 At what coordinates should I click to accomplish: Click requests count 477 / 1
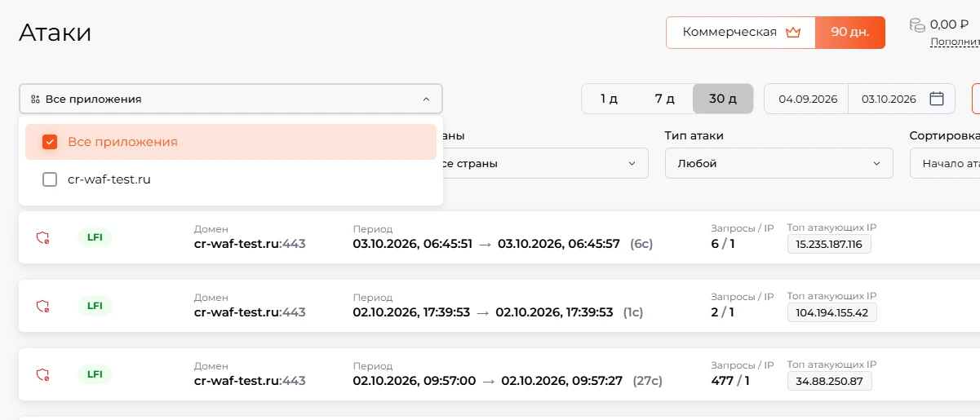point(730,381)
